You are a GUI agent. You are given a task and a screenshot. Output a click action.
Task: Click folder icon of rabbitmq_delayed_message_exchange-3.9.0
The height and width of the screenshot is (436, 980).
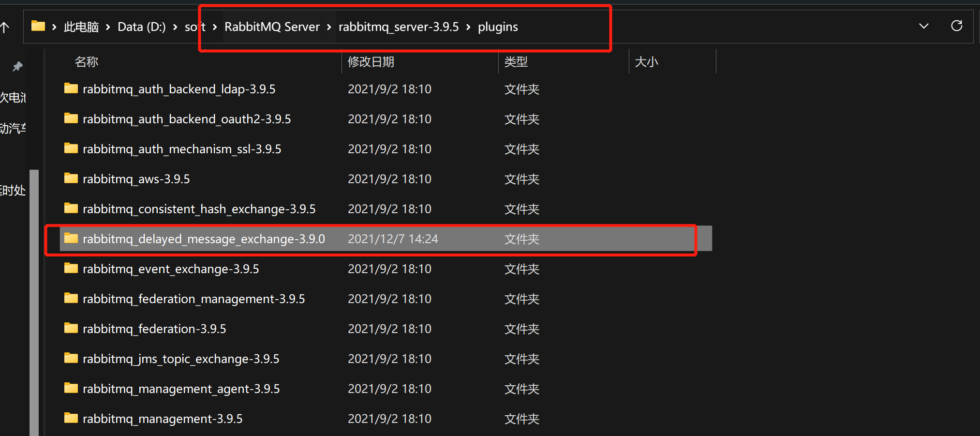click(71, 238)
